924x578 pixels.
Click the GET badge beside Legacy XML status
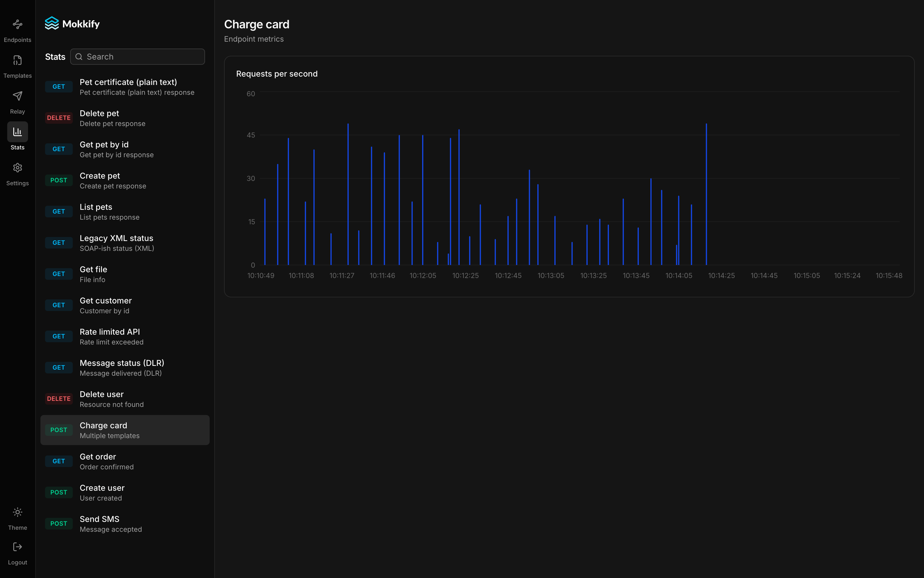click(x=59, y=243)
